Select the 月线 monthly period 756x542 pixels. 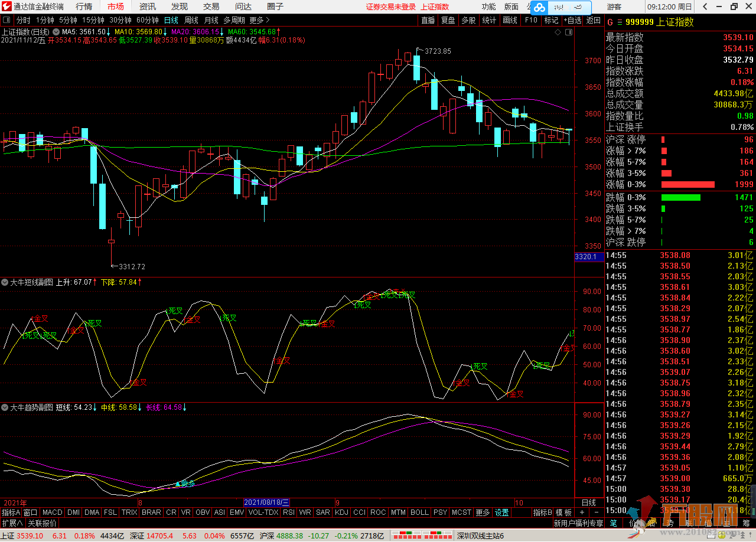point(211,20)
